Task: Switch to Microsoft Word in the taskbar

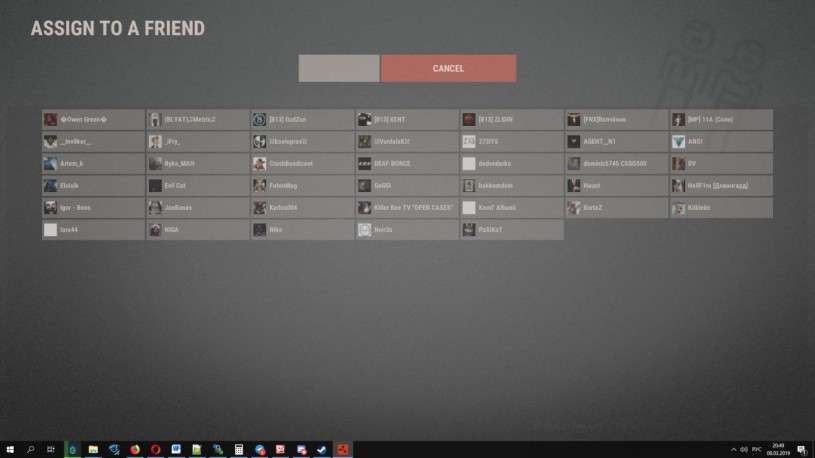Action: pyautogui.click(x=176, y=450)
